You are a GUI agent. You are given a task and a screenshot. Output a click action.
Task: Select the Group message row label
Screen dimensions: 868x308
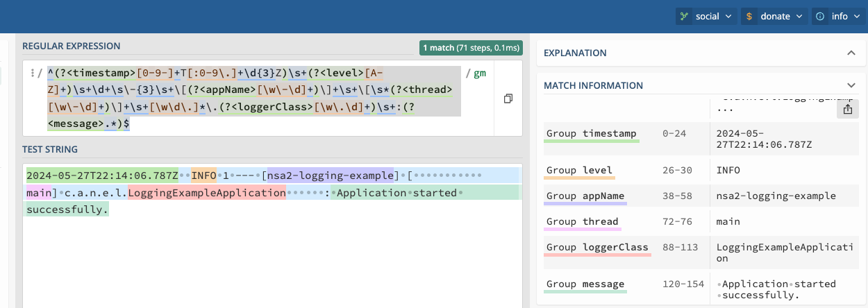585,284
